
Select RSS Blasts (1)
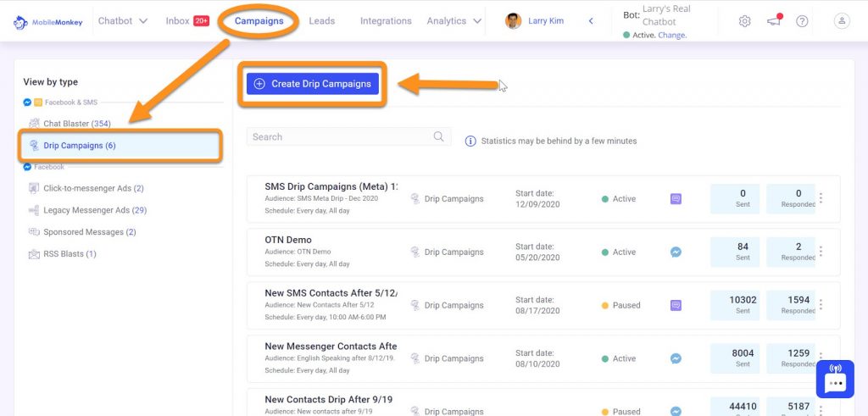tap(70, 254)
